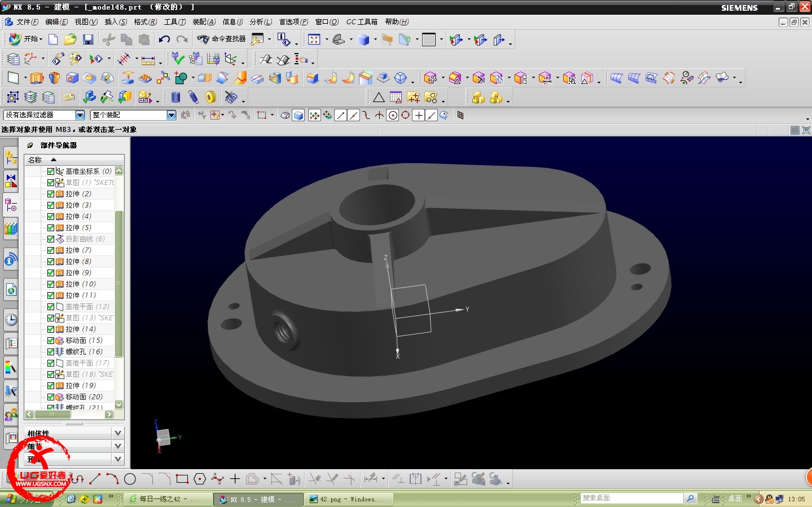
Task: Click the History clock sidebar icon
Action: coord(11,320)
